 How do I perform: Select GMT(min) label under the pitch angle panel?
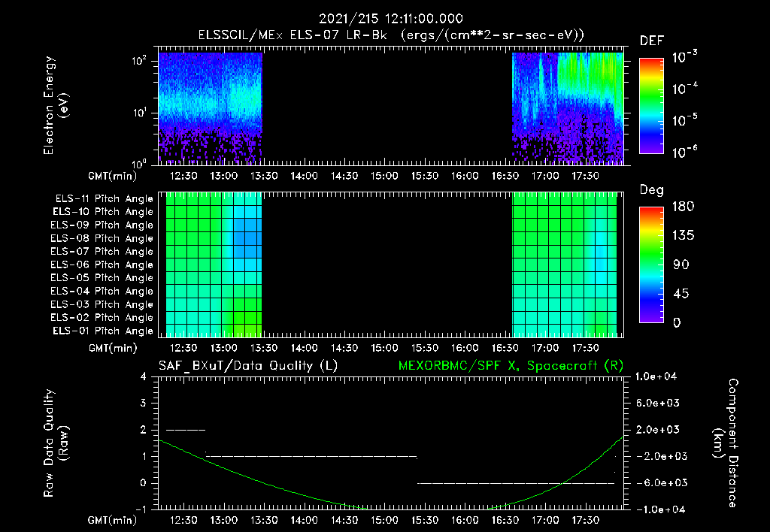pos(113,348)
